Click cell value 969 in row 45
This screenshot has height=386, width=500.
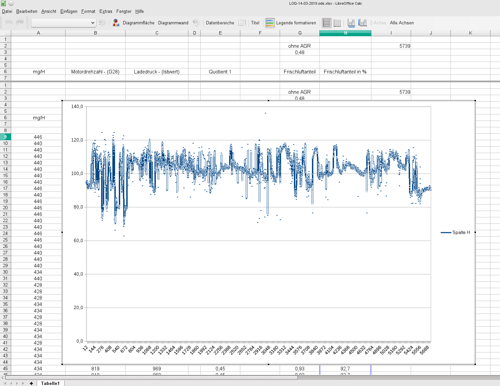coord(157,369)
